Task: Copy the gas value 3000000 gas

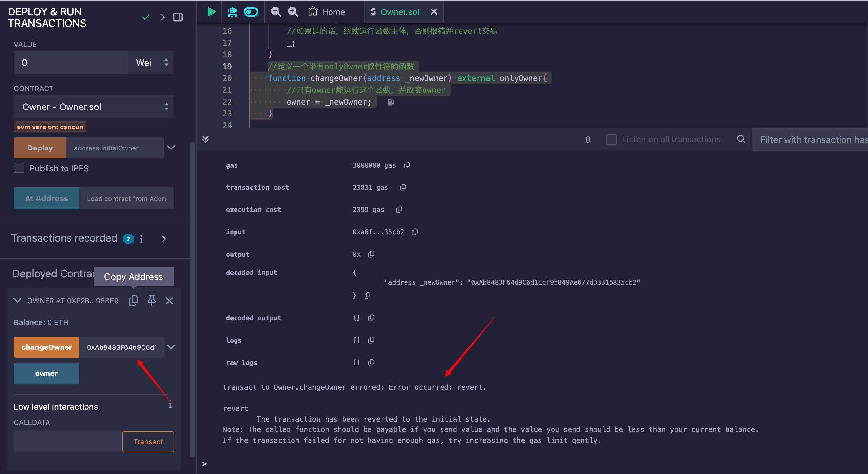Action: (407, 165)
